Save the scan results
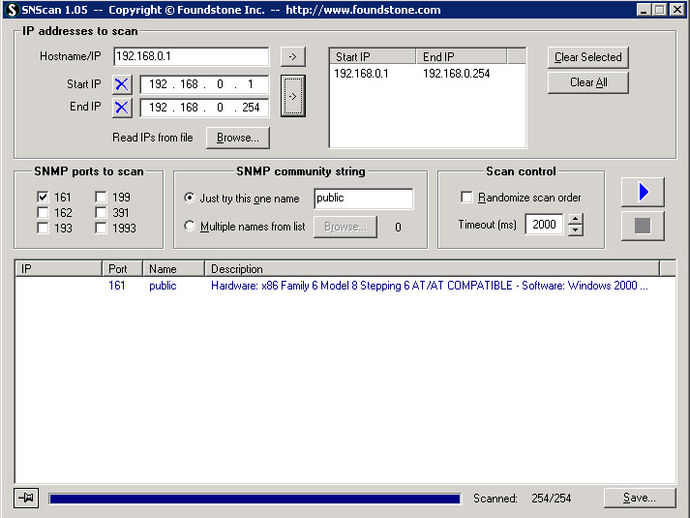 pos(639,498)
